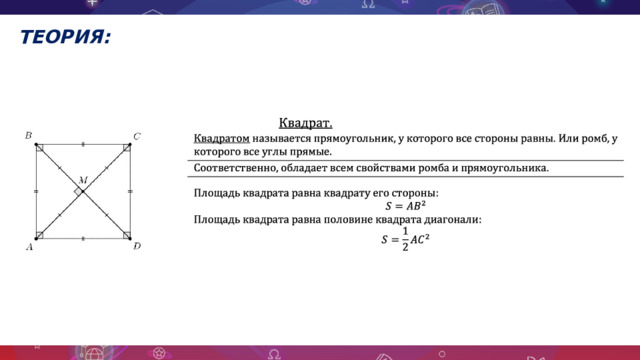Click vertex label C on the square diagram
Screen dimensions: 640x360
tap(137, 136)
